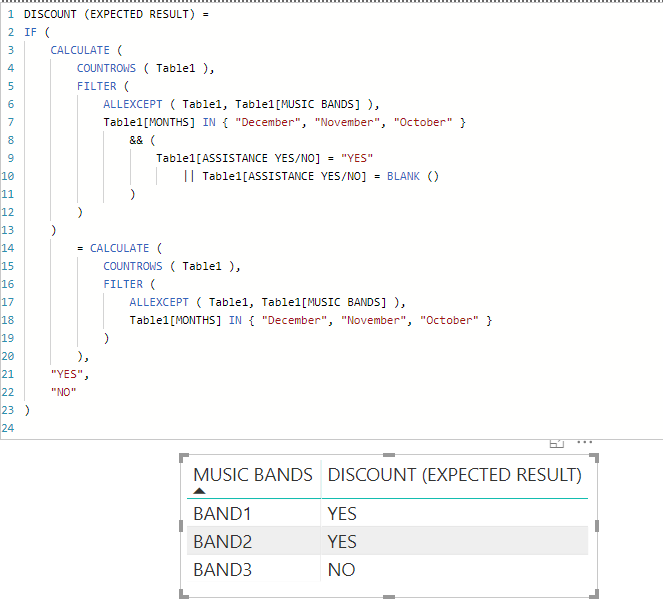
Task: Click line number 13 in the gutter
Action: coord(8,230)
